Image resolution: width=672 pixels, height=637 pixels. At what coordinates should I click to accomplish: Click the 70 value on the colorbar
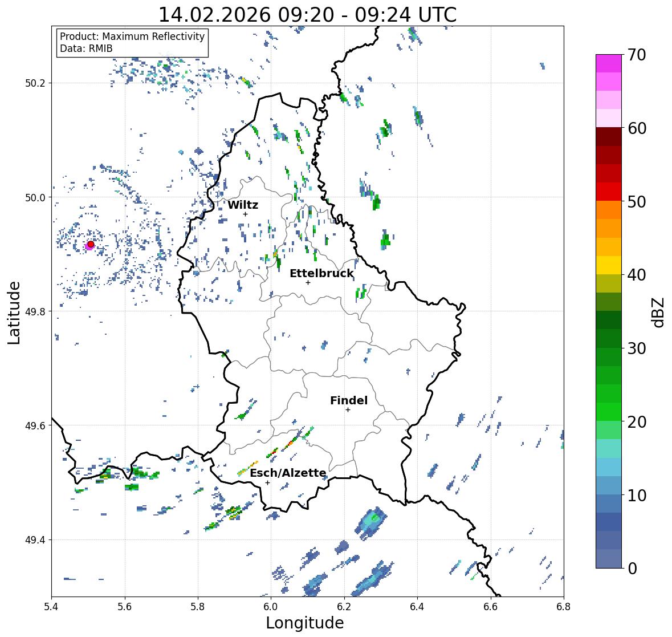[x=637, y=55]
